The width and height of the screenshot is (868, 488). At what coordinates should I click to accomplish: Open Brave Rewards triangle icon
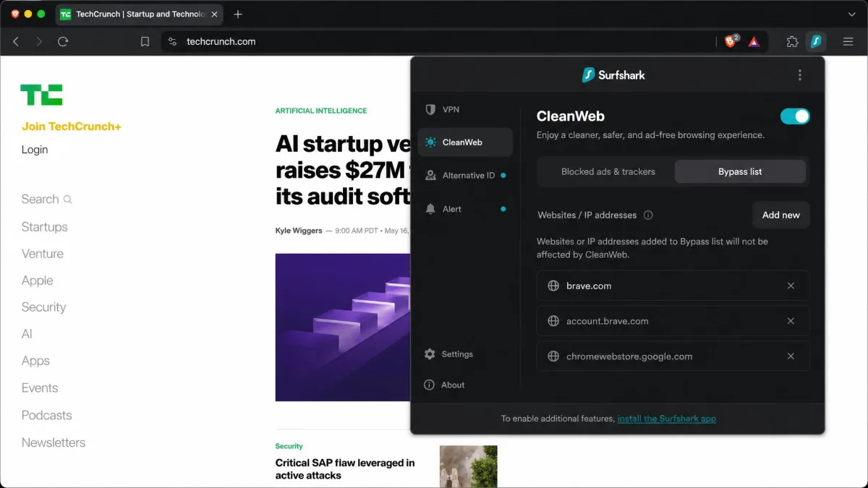(754, 42)
